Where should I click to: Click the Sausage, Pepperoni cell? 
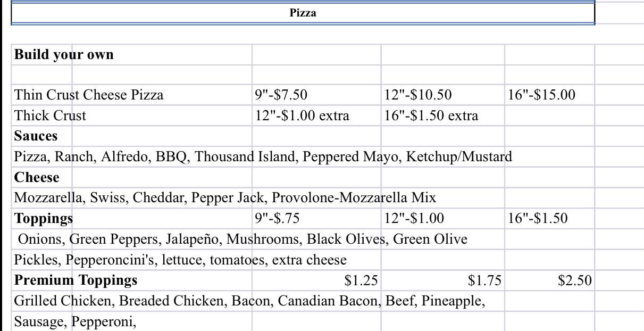tap(75, 322)
